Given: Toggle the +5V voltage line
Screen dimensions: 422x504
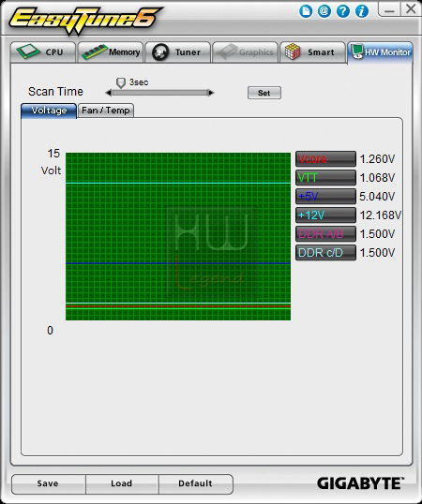Looking at the screenshot, I should coord(325,197).
